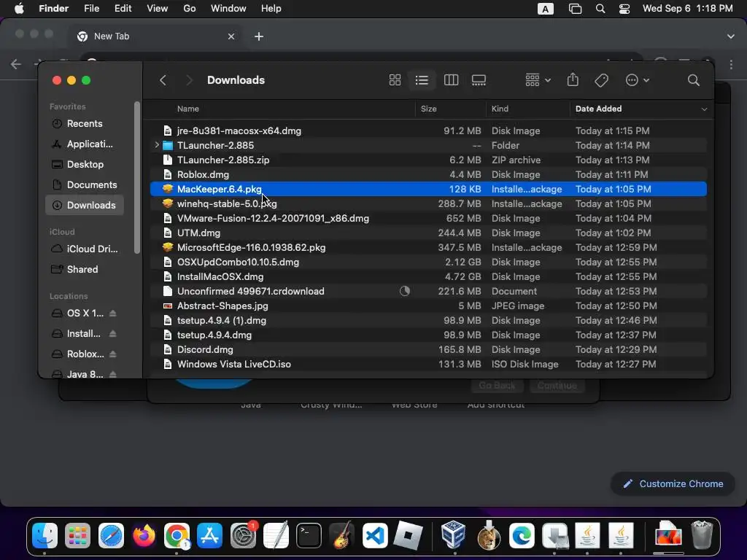Select OSXUpdCombo10.10.5.dmg file
The height and width of the screenshot is (560, 747).
(x=428, y=262)
